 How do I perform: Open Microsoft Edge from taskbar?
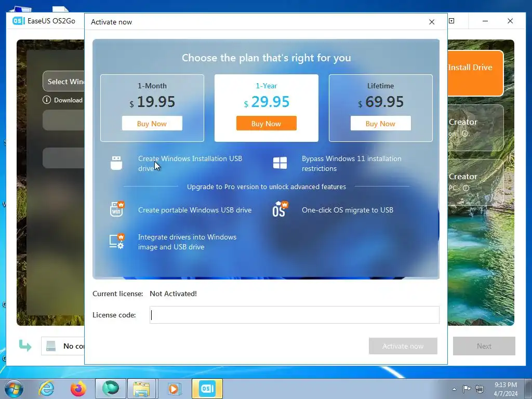111,389
